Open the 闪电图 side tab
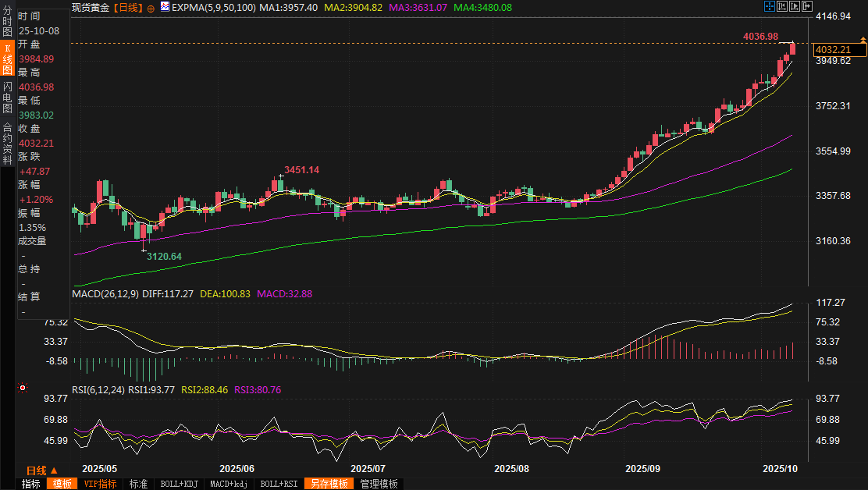The image size is (868, 490). click(7, 97)
